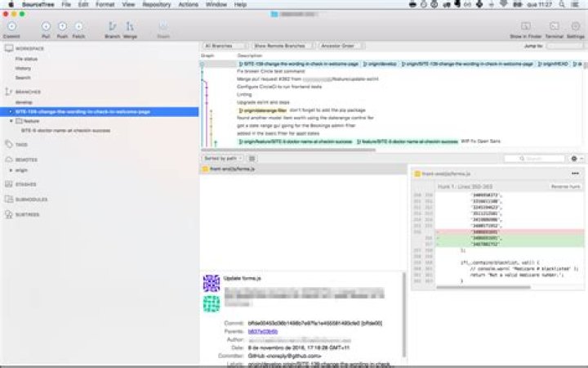The height and width of the screenshot is (368, 588).
Task: Open the Sorted by path dropdown
Action: tap(223, 159)
